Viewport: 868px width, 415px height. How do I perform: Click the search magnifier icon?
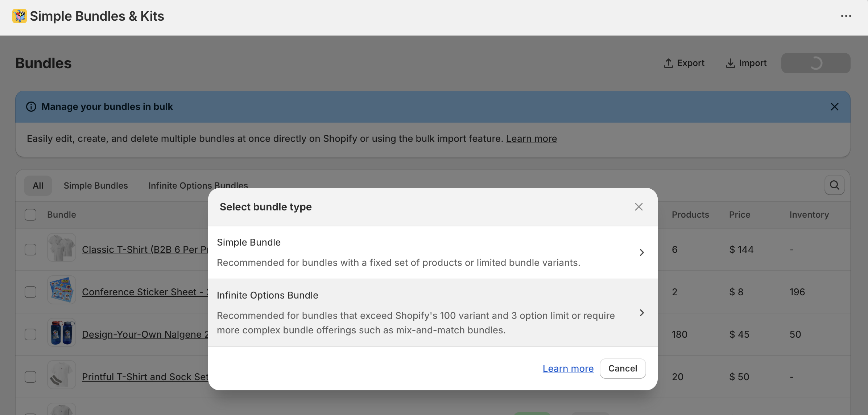[835, 185]
